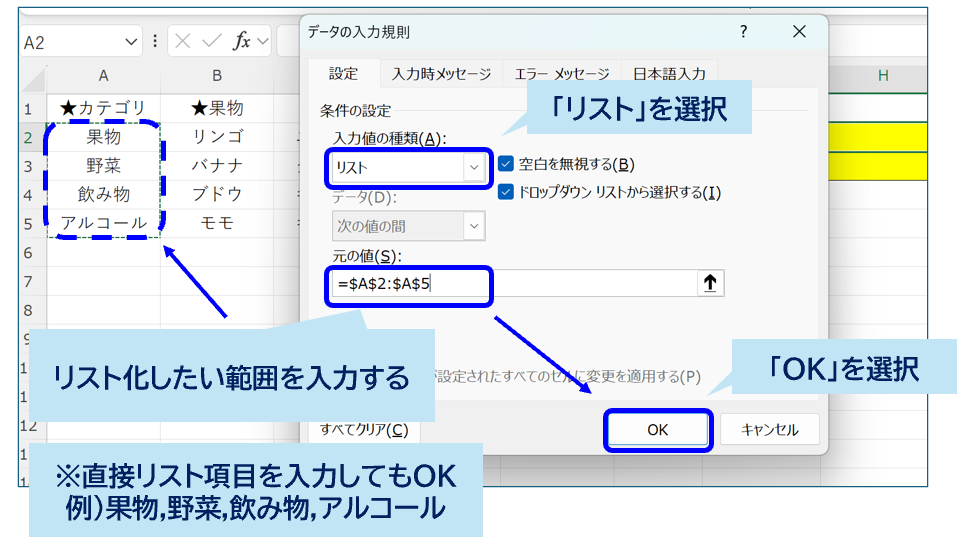
Task: Toggle 空白を無視する checkbox
Action: [x=505, y=164]
